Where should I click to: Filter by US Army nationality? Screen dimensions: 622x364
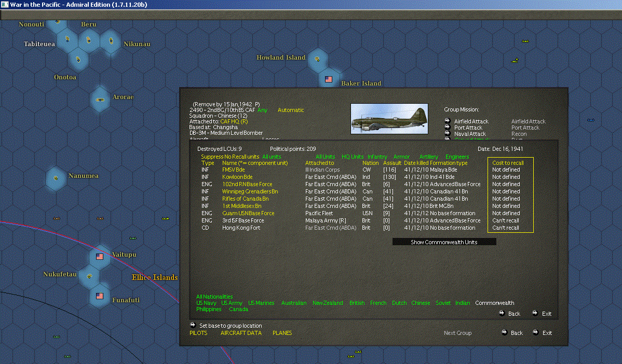pyautogui.click(x=232, y=303)
